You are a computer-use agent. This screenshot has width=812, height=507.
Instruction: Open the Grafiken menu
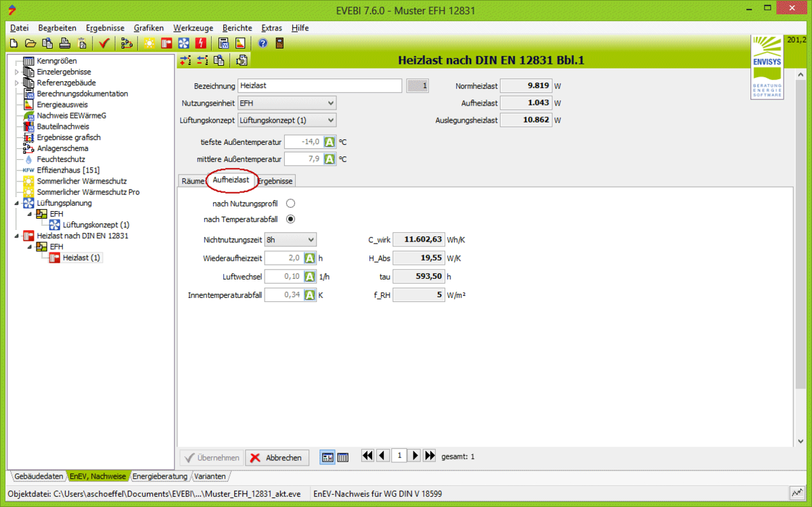149,28
